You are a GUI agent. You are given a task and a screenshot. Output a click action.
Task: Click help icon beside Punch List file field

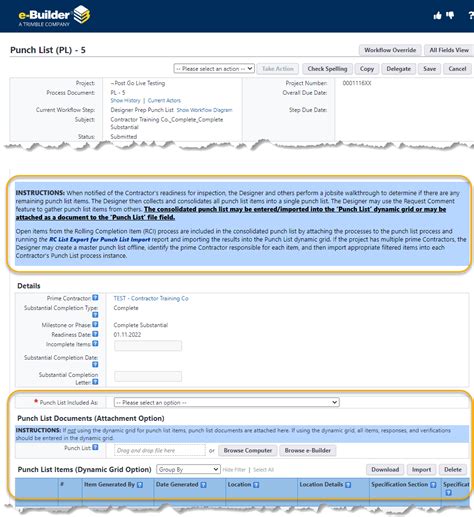click(x=95, y=447)
